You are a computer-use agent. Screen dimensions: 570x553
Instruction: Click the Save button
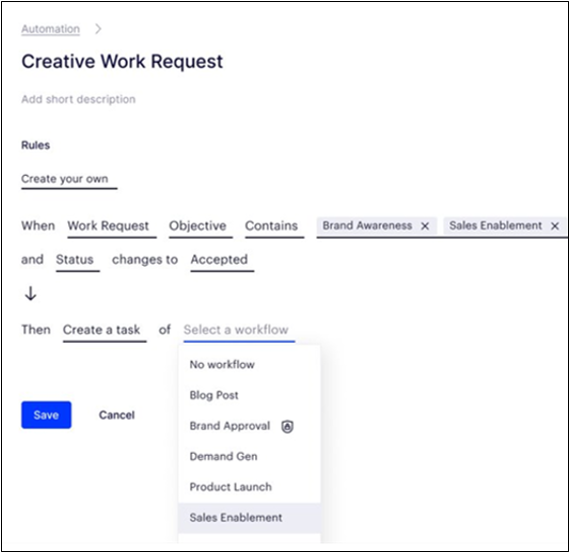[46, 415]
